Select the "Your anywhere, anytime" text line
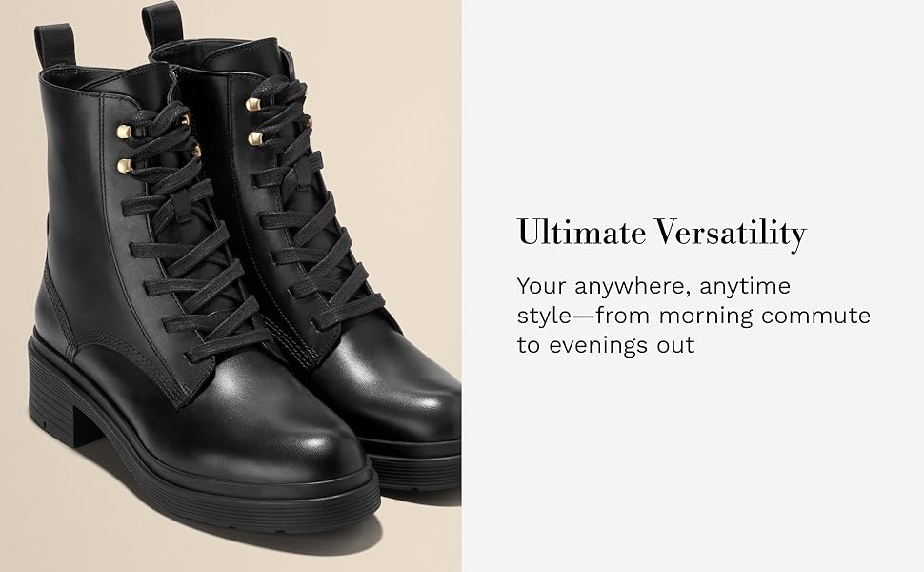This screenshot has height=572, width=924. click(x=653, y=287)
